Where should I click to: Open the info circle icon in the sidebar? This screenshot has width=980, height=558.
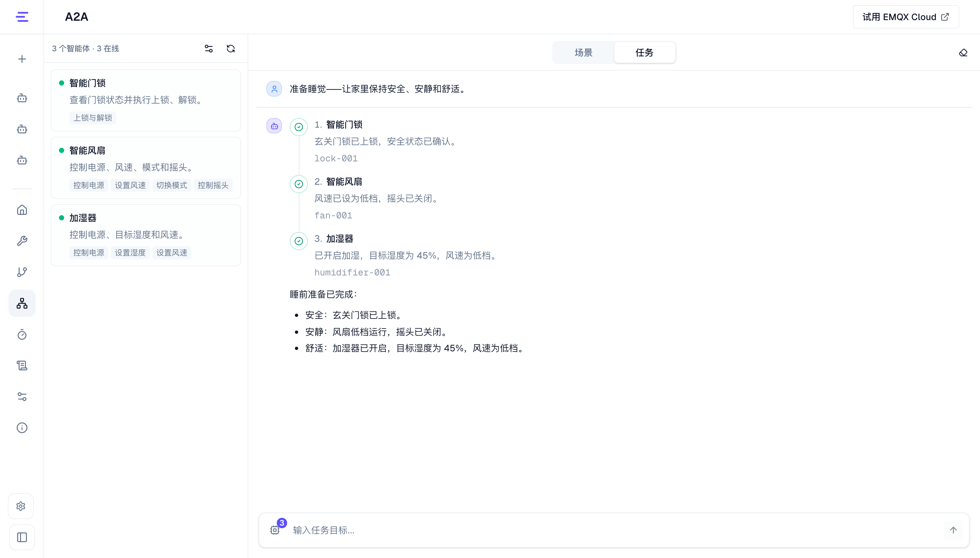coord(22,428)
